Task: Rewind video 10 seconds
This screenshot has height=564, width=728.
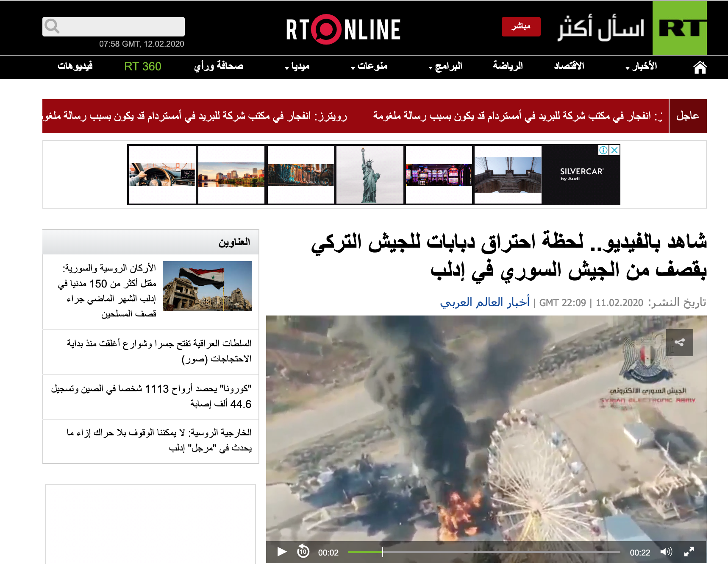Action: point(303,552)
